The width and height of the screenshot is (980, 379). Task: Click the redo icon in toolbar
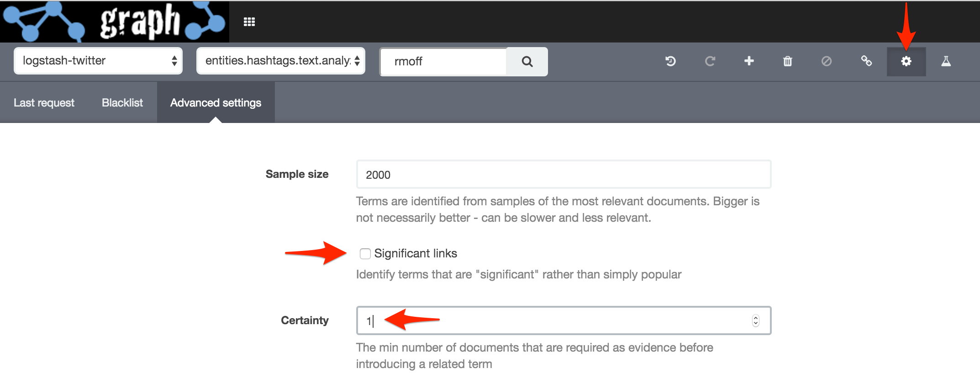tap(710, 61)
